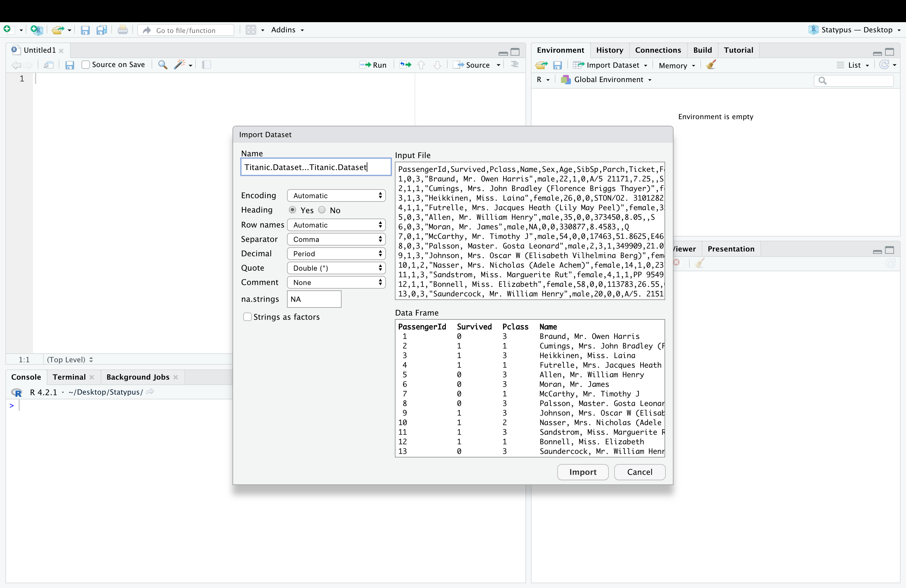Open the Row names dropdown
This screenshot has height=588, width=906.
[336, 225]
